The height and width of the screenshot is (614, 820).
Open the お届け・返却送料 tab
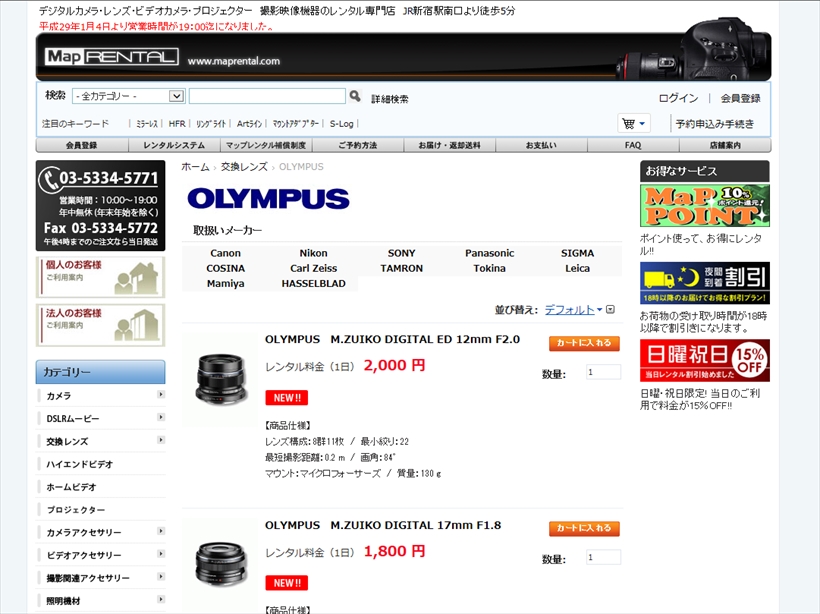(450, 145)
